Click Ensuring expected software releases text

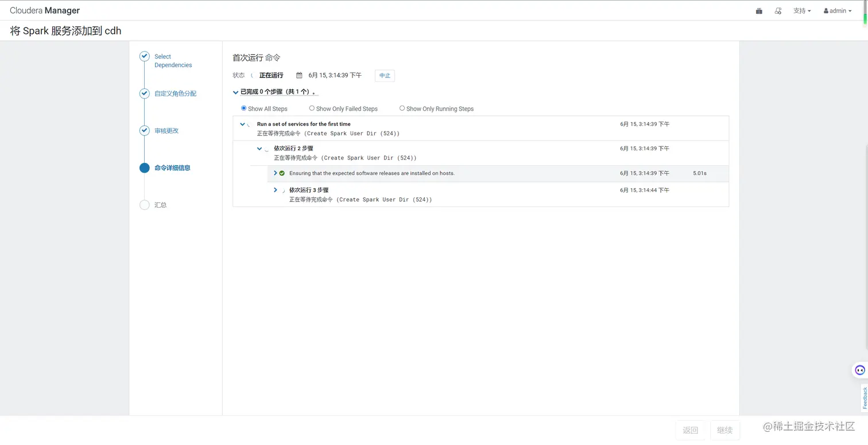coord(372,173)
